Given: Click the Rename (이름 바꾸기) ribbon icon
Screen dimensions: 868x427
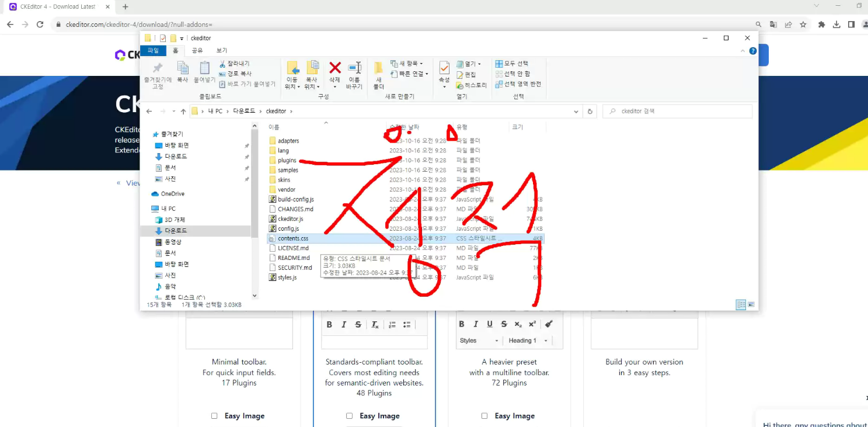Looking at the screenshot, I should coord(354,68).
